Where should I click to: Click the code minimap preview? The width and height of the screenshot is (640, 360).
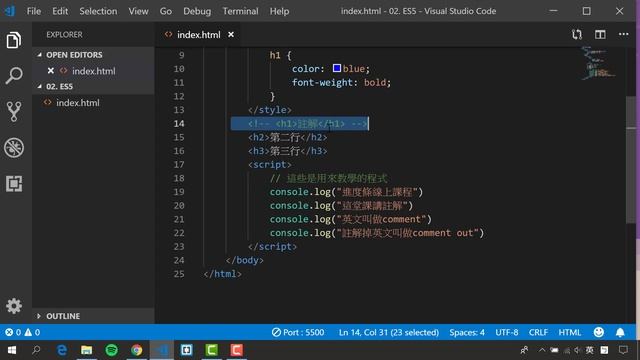click(x=598, y=64)
